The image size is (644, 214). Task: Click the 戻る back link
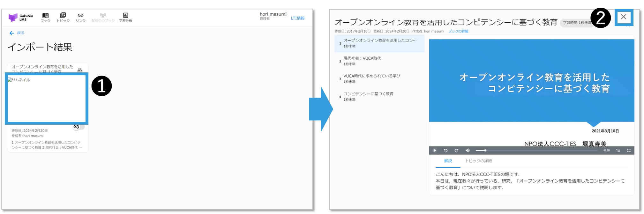tap(17, 33)
